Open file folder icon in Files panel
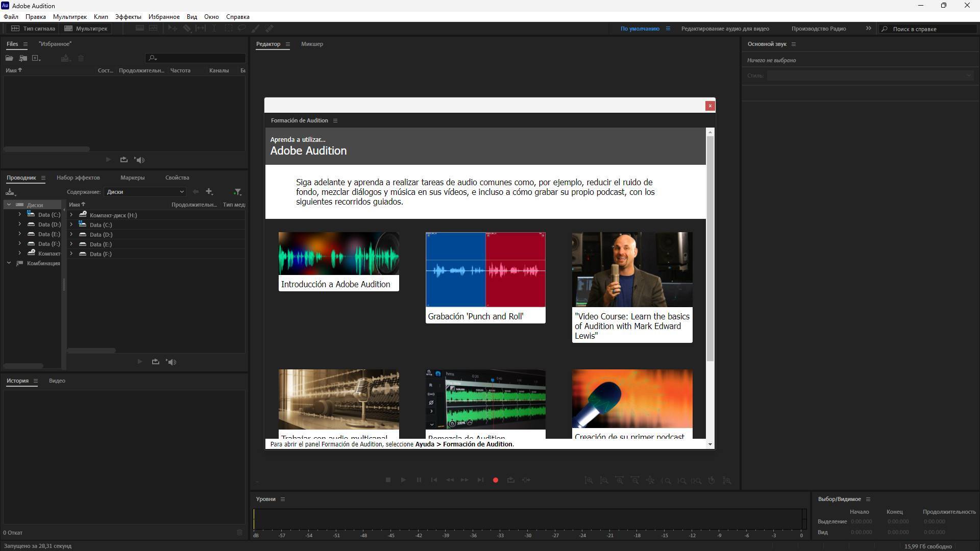 point(9,58)
